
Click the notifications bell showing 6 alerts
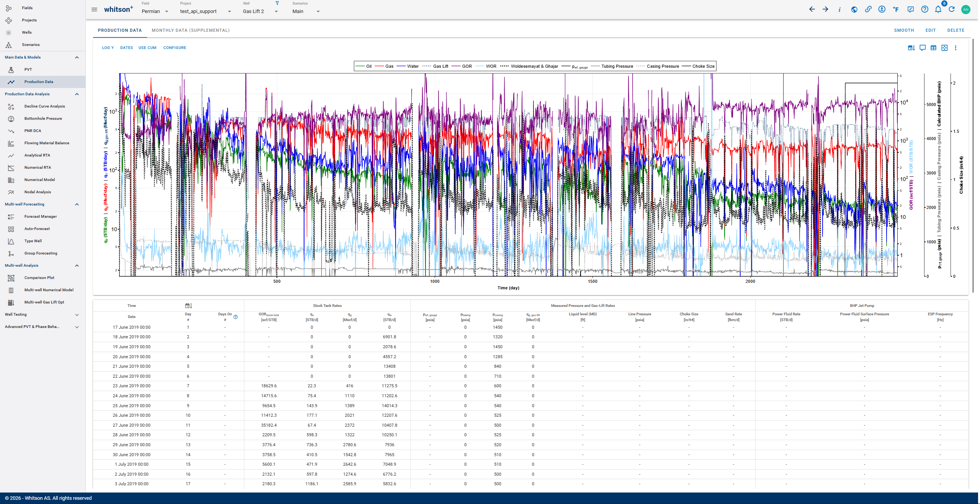[938, 9]
